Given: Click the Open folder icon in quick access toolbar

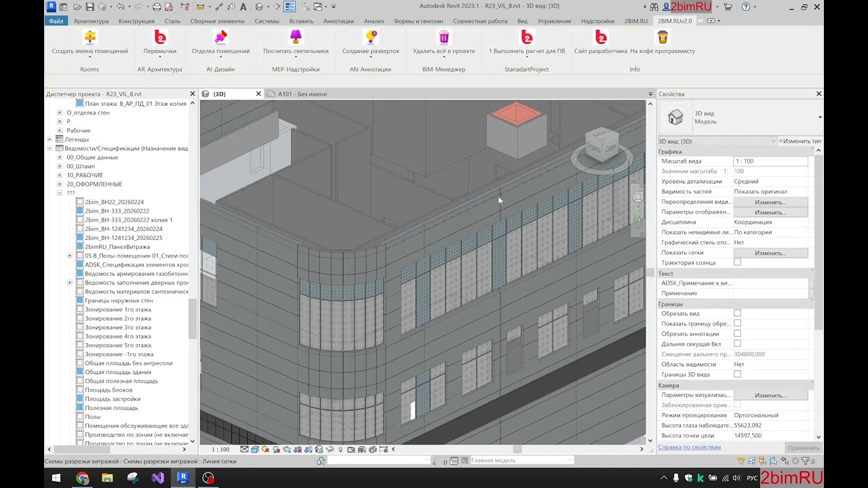Looking at the screenshot, I should (77, 7).
